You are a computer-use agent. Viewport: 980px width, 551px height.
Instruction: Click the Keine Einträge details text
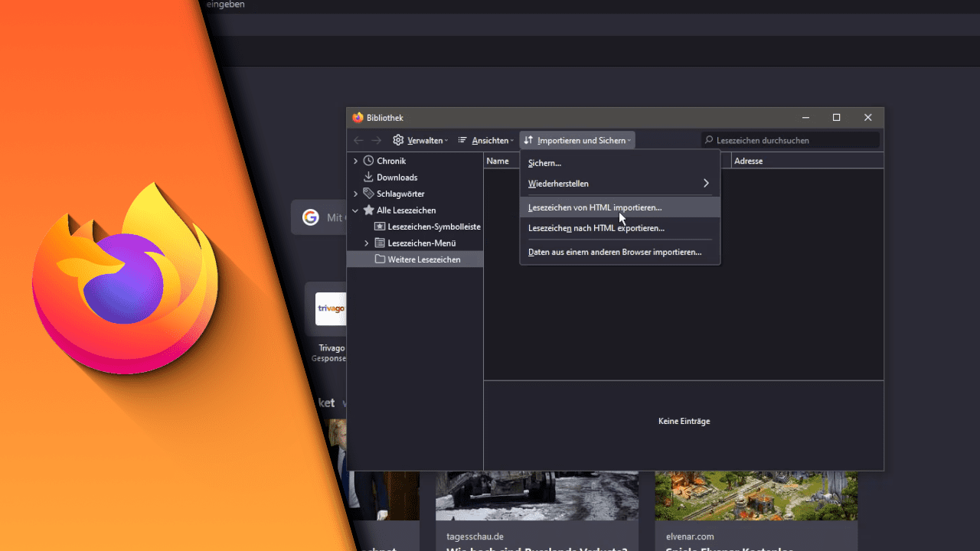684,421
